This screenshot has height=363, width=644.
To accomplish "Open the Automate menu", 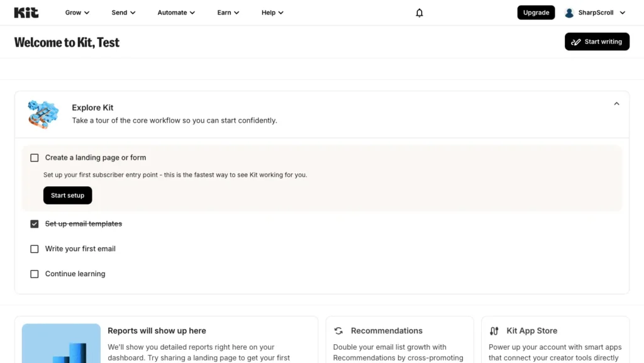I will tap(176, 13).
